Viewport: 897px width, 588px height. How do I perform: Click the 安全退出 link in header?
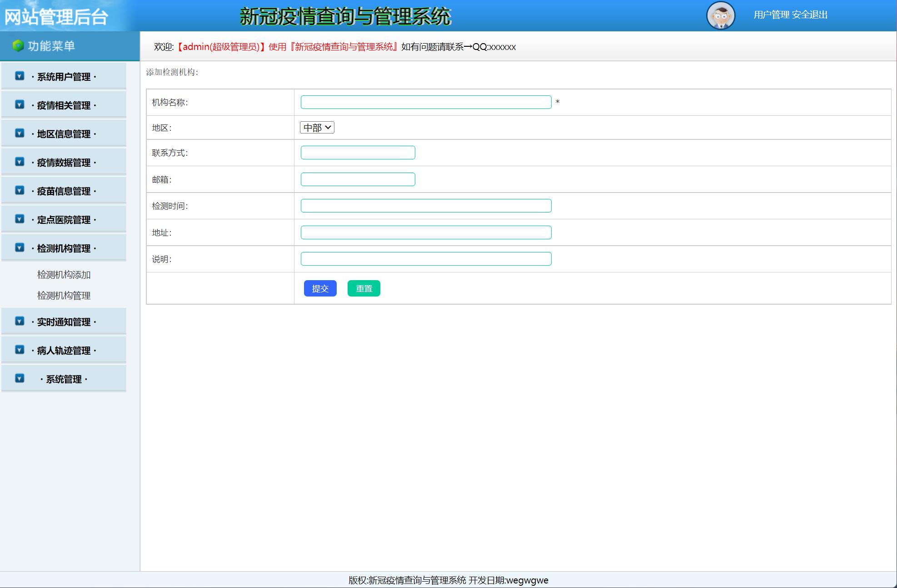(809, 15)
